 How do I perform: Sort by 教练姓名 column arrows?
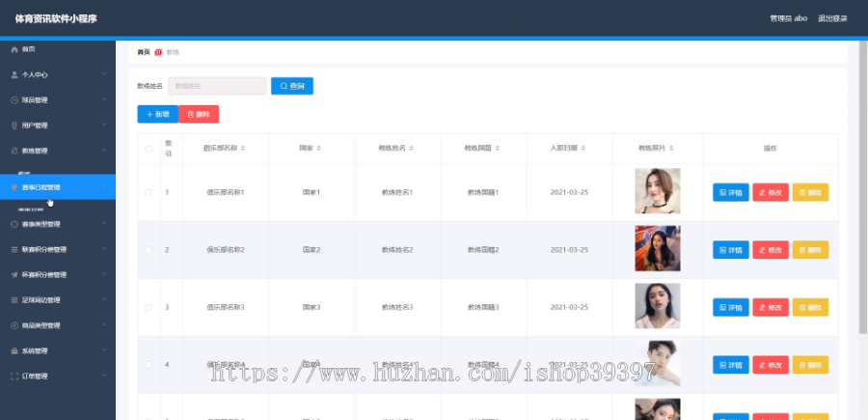pos(411,149)
